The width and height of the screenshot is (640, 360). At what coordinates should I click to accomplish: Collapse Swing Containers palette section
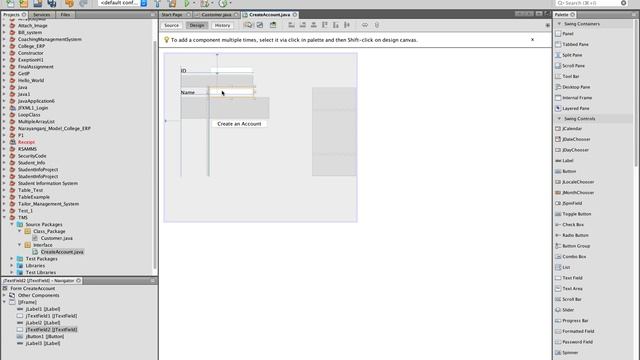coord(559,24)
